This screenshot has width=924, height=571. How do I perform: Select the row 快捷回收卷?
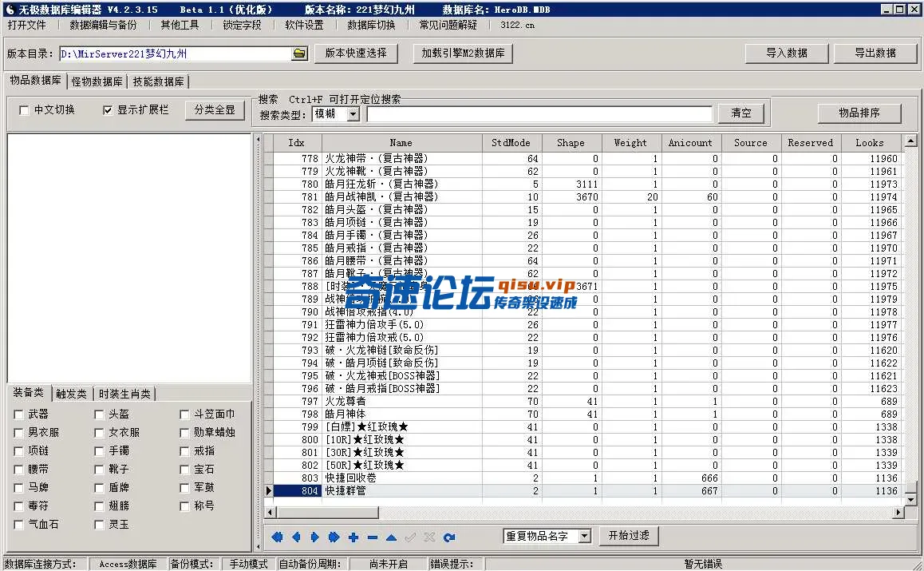click(587, 478)
